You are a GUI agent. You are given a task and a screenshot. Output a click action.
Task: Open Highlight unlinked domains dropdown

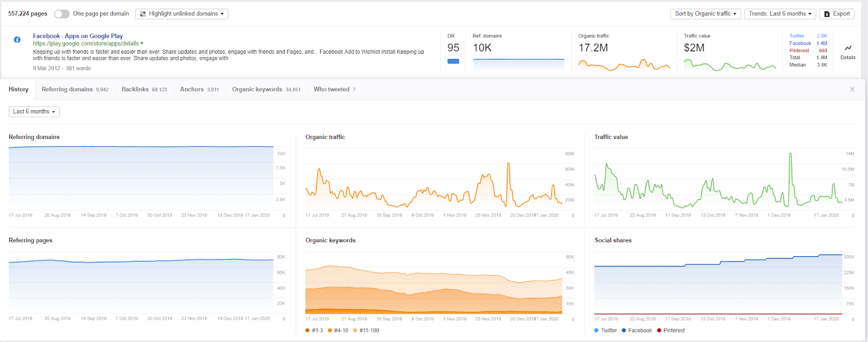[182, 14]
